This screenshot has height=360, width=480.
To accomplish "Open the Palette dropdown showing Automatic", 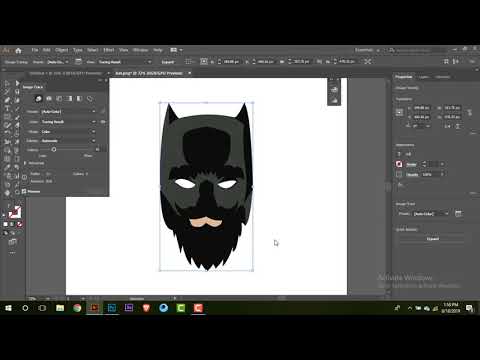I will tap(68, 141).
